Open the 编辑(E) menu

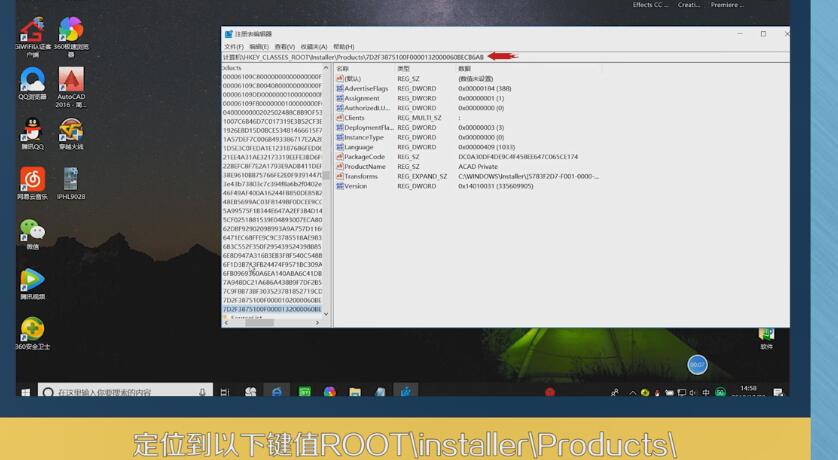[258, 47]
